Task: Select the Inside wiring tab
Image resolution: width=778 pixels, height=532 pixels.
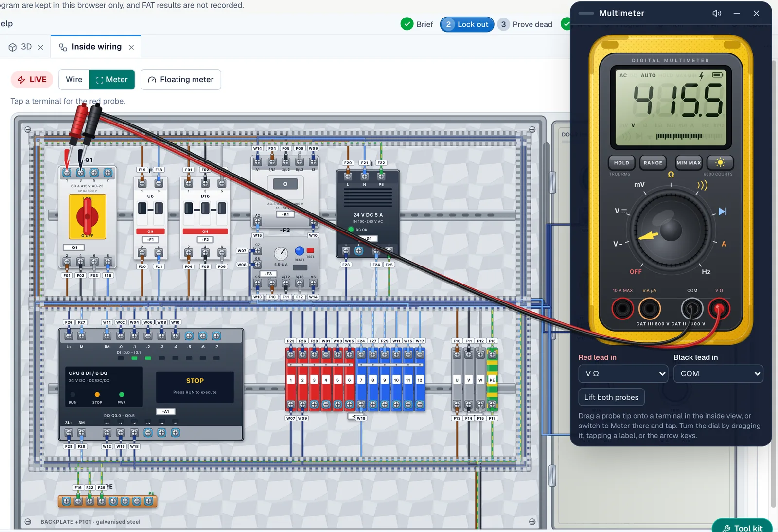Action: [x=90, y=47]
